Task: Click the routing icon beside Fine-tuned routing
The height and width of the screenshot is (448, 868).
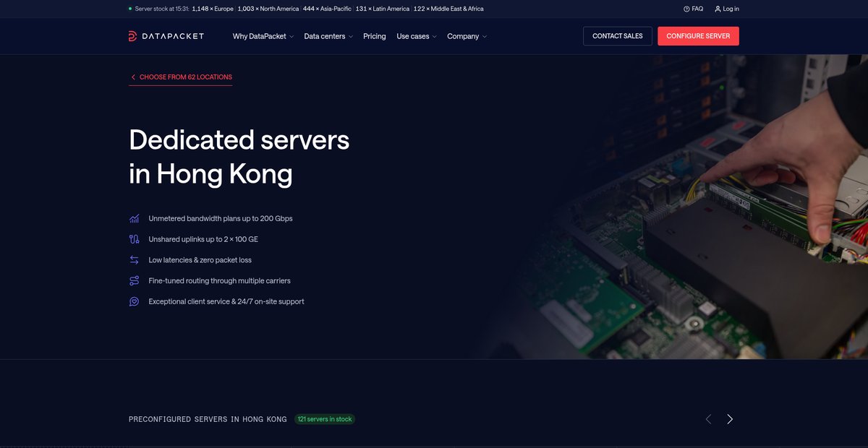Action: coord(134,280)
